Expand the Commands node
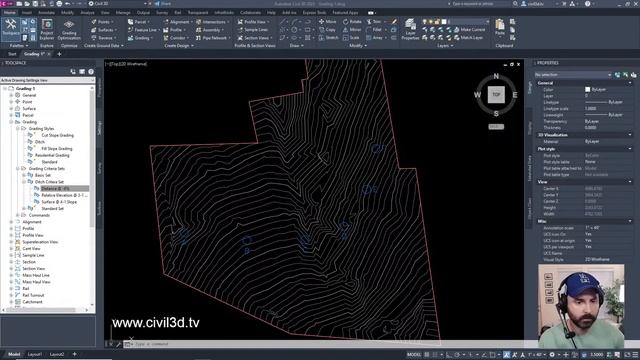 coord(18,215)
